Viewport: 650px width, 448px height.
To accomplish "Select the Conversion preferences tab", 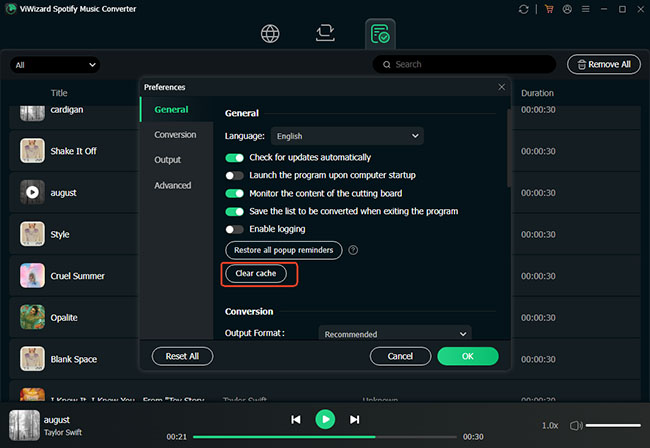I will click(x=177, y=135).
